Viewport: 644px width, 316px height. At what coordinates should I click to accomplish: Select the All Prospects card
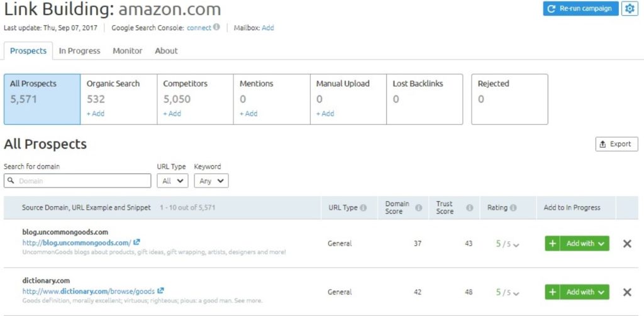tap(42, 99)
